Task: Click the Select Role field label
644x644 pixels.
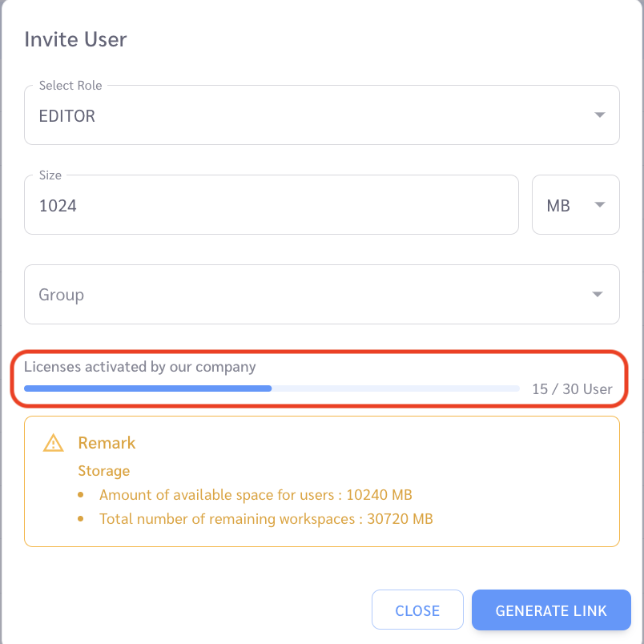Action: coord(70,86)
